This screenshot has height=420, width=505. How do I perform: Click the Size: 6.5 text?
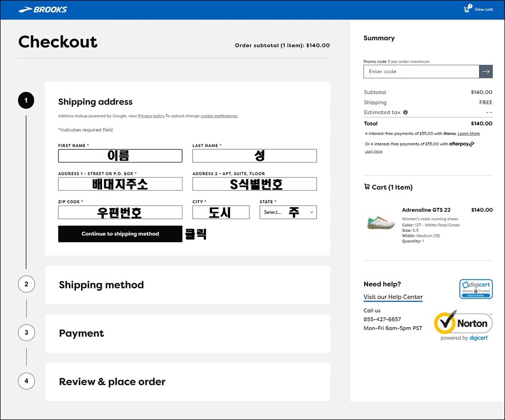click(410, 230)
